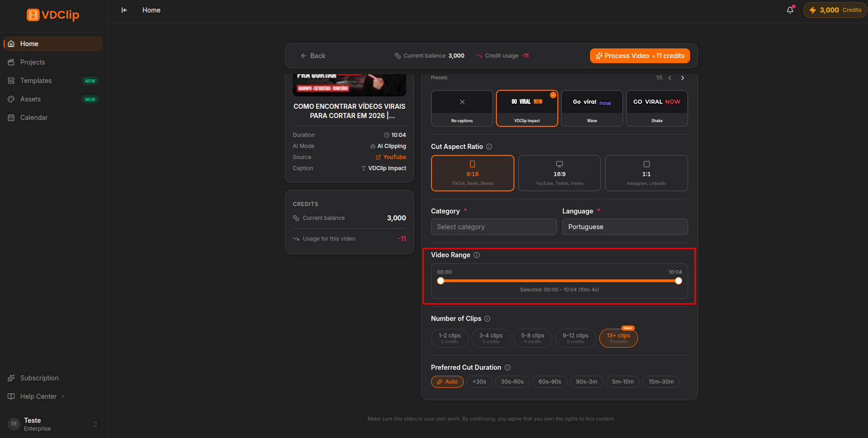The image size is (868, 438).
Task: Set cut duration to Auto
Action: (447, 382)
